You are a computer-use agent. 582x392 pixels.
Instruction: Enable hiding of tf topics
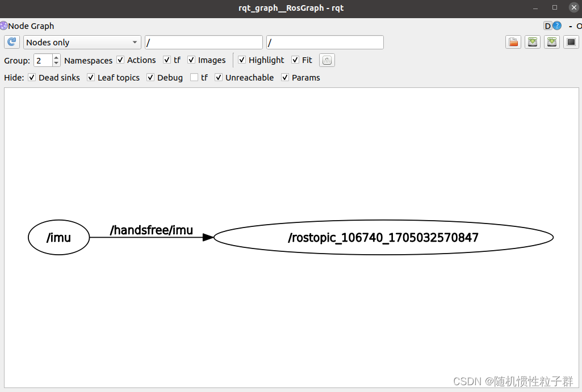pyautogui.click(x=193, y=77)
